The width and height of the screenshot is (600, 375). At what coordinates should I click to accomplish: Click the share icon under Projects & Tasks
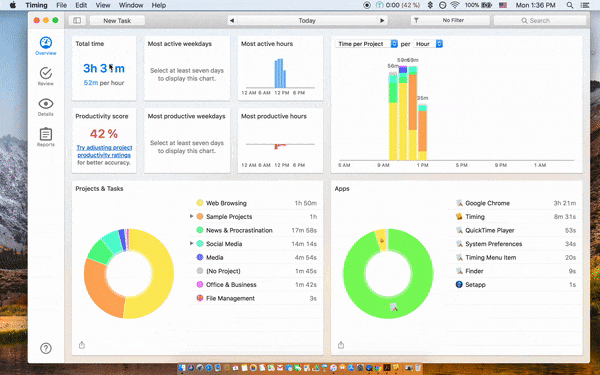82,345
